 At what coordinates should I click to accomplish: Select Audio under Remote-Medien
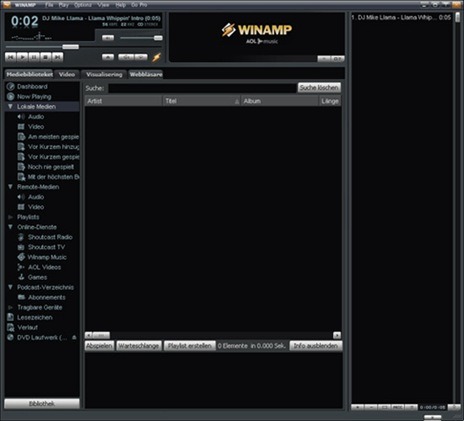(36, 197)
